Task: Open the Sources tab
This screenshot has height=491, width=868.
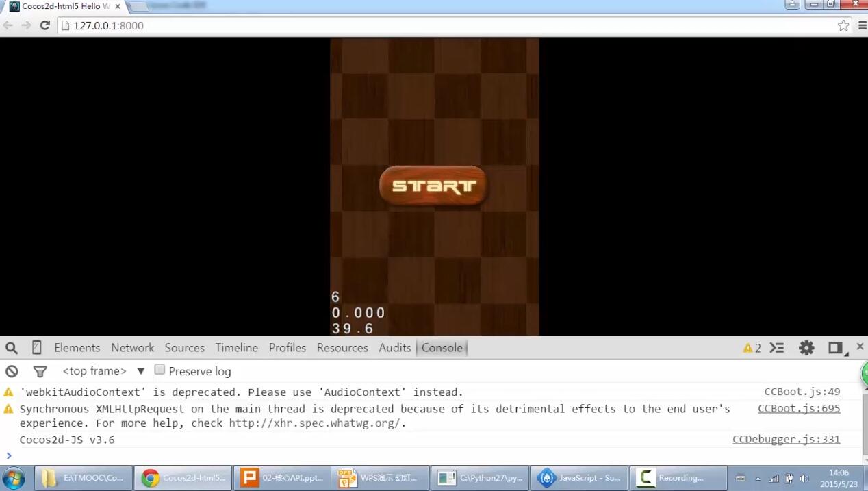Action: [184, 348]
